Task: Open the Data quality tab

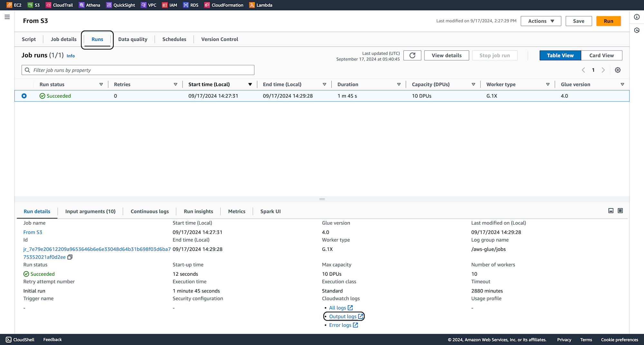Action: [x=133, y=39]
